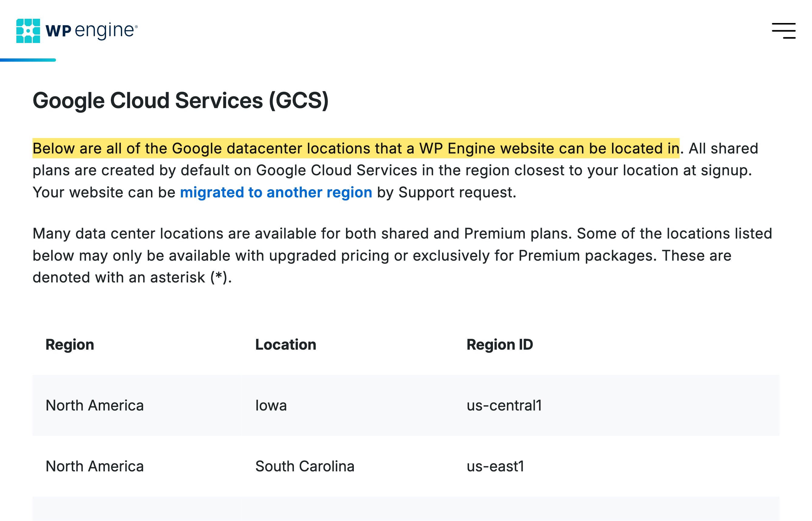The height and width of the screenshot is (521, 812).
Task: Follow the 'migrated to another region' link
Action: click(276, 193)
